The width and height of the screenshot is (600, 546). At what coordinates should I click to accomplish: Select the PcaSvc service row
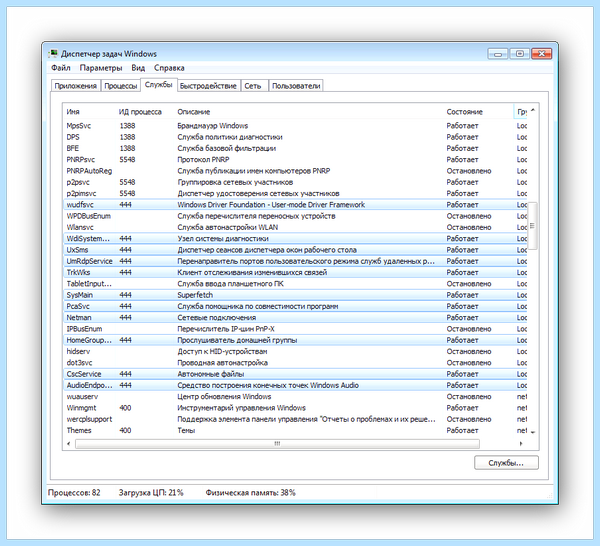click(x=295, y=306)
